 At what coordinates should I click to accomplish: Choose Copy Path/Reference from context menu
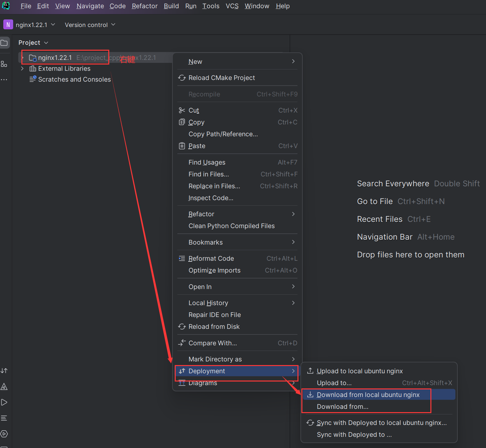pyautogui.click(x=237, y=134)
